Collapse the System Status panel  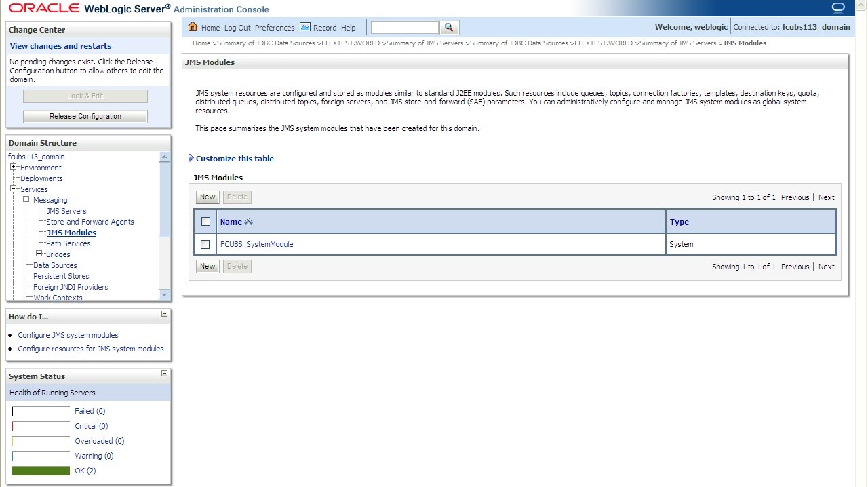(x=164, y=374)
